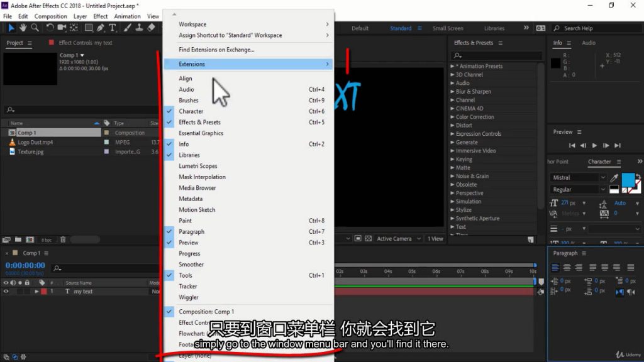Expand the Distort effects category
The width and height of the screenshot is (644, 362).
(452, 125)
